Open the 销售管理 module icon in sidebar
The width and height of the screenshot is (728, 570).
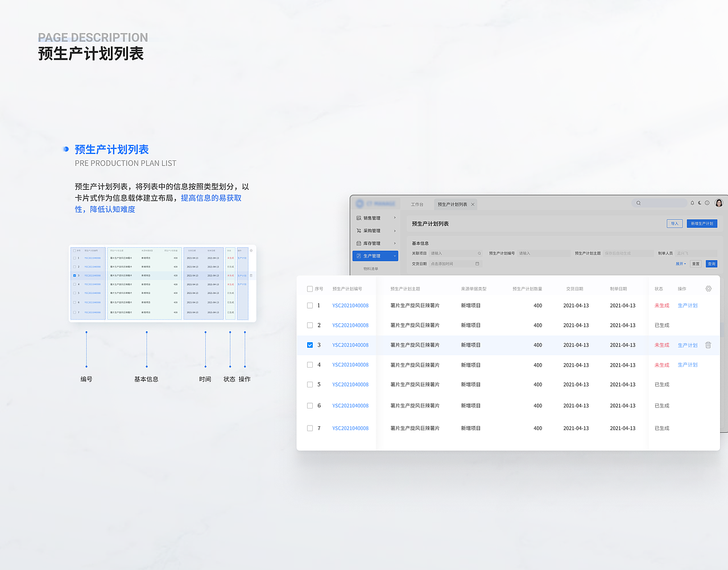coord(359,218)
